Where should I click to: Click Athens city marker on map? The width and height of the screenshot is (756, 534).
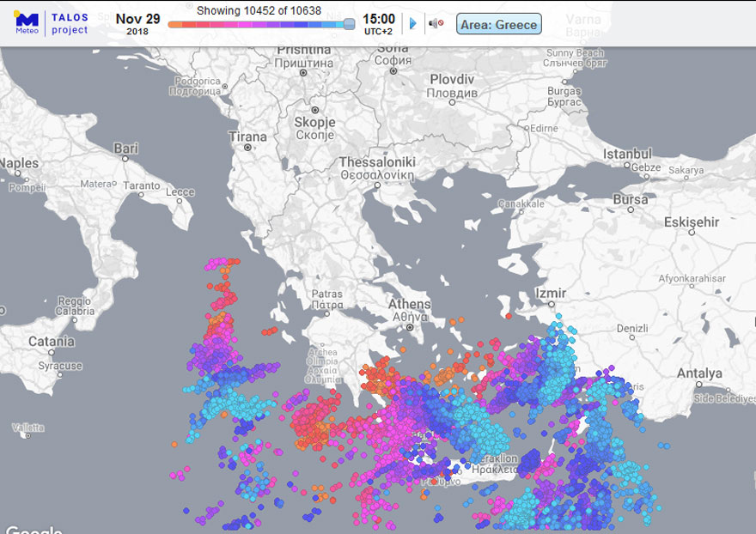410,327
